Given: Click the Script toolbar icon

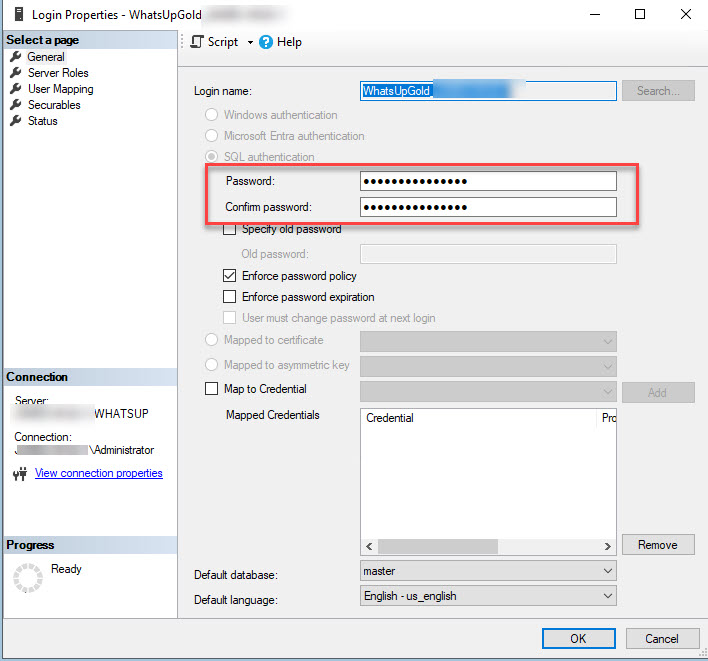Looking at the screenshot, I should [197, 42].
